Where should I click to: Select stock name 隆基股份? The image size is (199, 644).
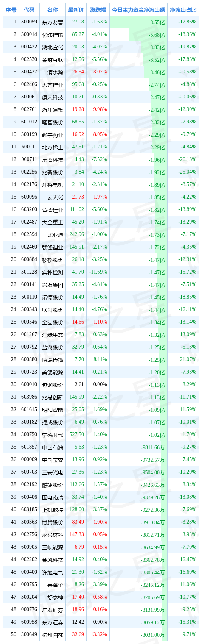pyautogui.click(x=53, y=122)
